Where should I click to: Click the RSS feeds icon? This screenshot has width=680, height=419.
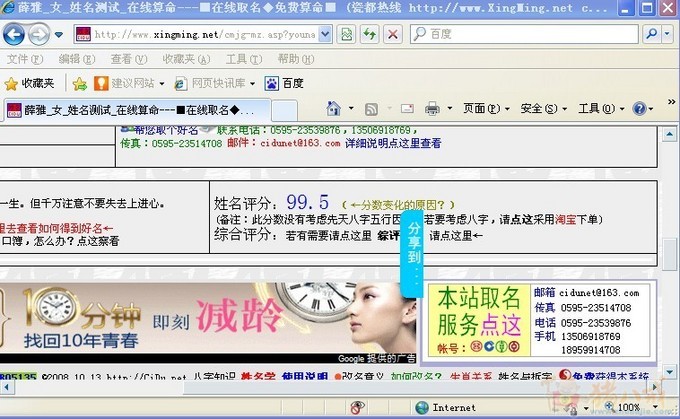pos(371,109)
